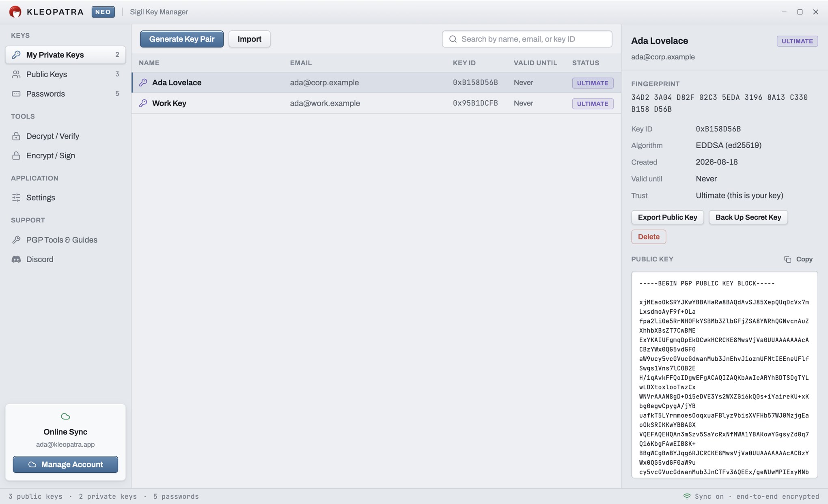Open PGP Tools & Guides
The image size is (828, 504).
(65, 240)
